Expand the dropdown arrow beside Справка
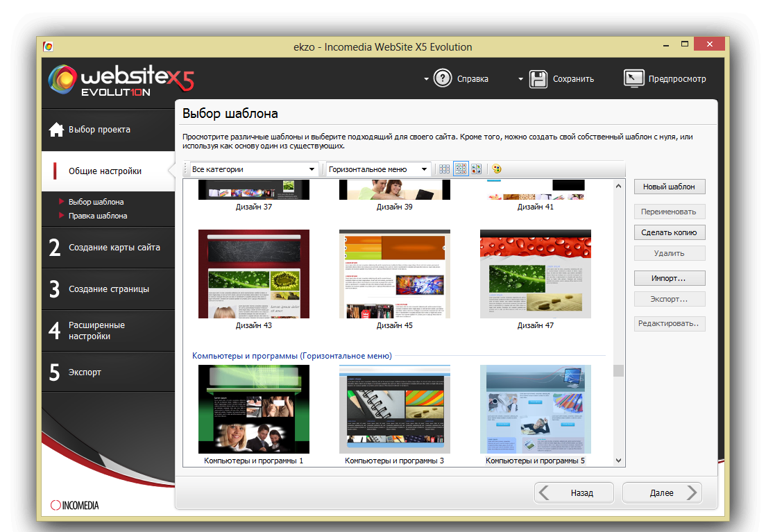 coord(426,78)
